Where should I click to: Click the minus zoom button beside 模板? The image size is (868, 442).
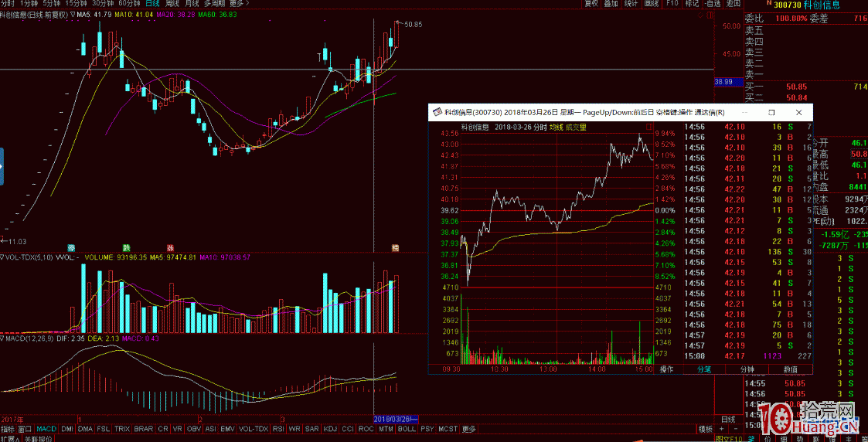pos(734,429)
